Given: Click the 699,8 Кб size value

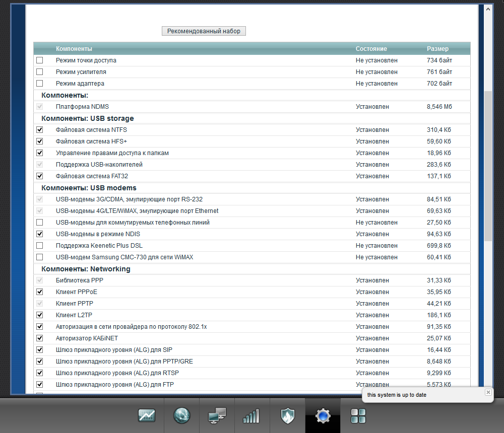Looking at the screenshot, I should click(x=439, y=245).
